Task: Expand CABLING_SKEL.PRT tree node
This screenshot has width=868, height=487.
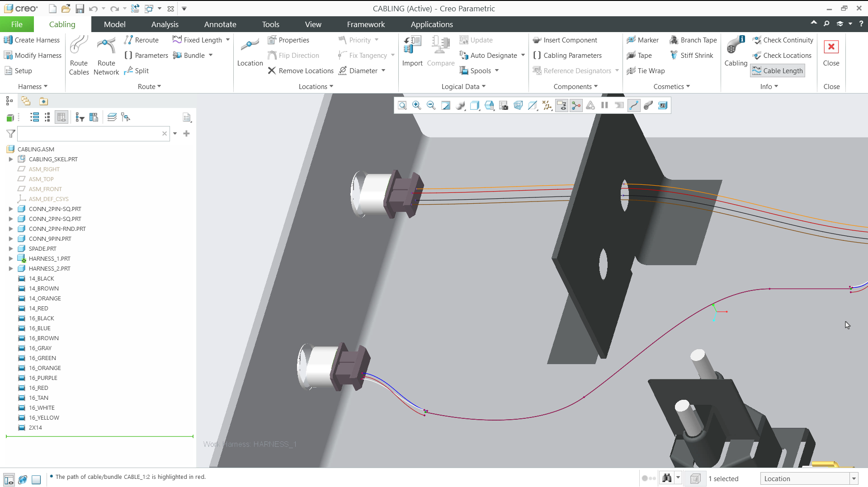Action: pyautogui.click(x=11, y=159)
